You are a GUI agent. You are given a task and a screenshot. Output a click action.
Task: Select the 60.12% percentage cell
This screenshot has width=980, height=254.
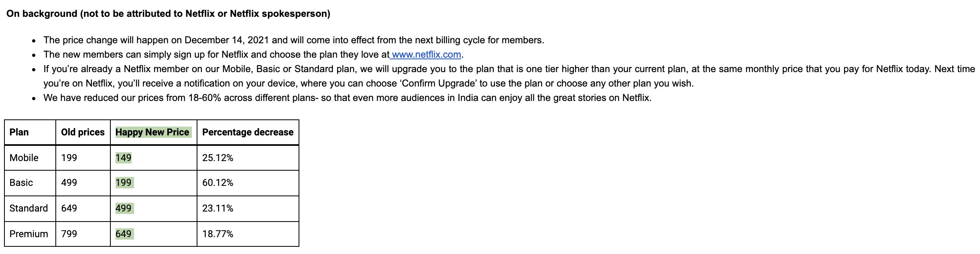tap(218, 183)
